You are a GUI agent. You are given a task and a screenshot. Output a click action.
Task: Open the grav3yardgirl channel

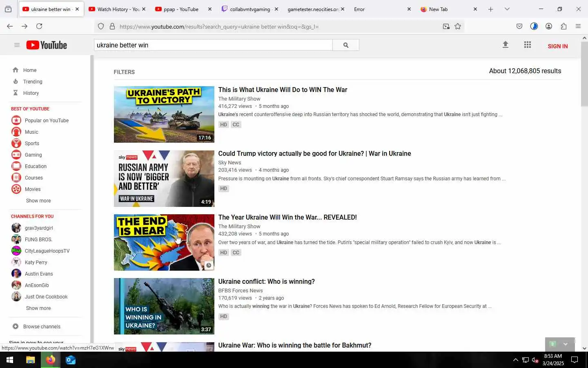point(39,228)
